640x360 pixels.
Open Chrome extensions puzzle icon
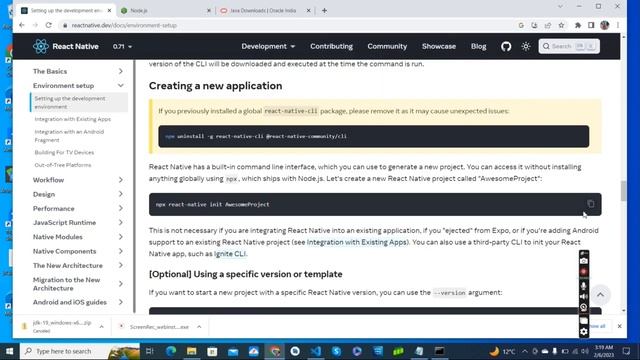(578, 25)
